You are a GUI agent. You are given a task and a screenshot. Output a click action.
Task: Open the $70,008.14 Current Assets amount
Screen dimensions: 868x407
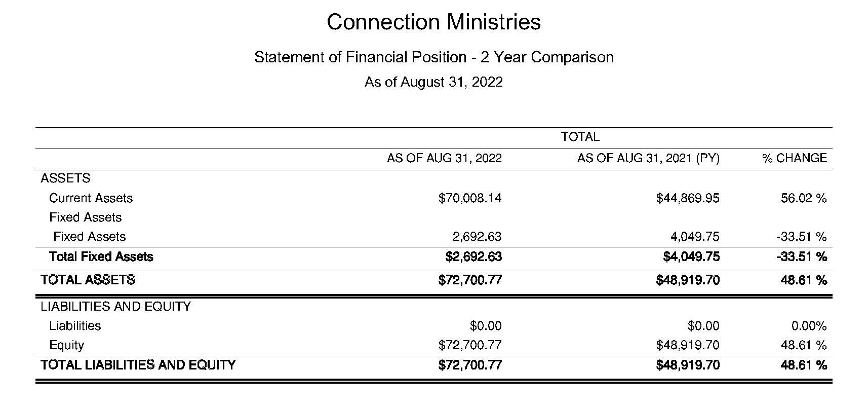coord(470,198)
